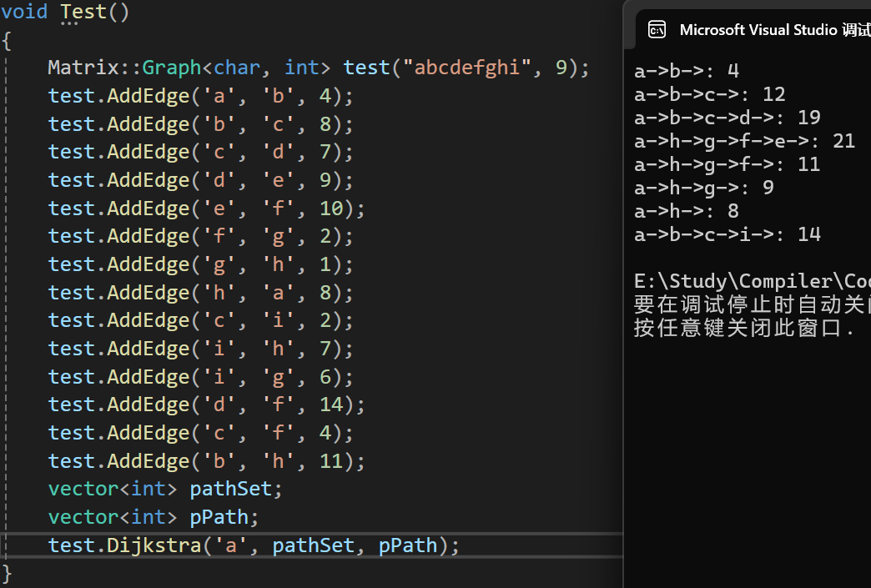Click the void keyword

tap(24, 12)
